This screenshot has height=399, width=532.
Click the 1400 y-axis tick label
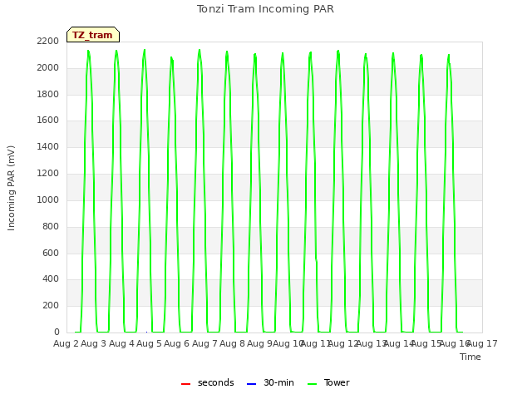(x=48, y=146)
